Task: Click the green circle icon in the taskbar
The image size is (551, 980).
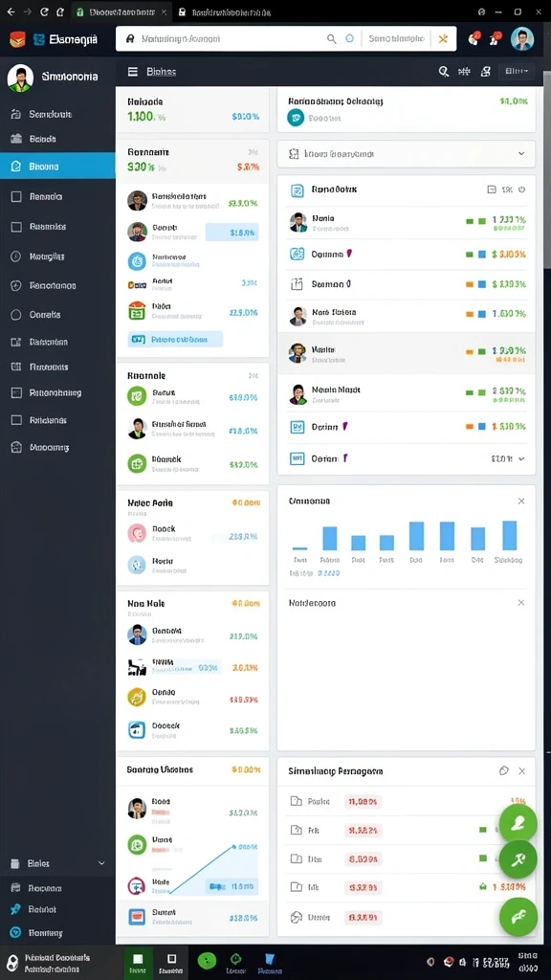Action: click(x=207, y=959)
